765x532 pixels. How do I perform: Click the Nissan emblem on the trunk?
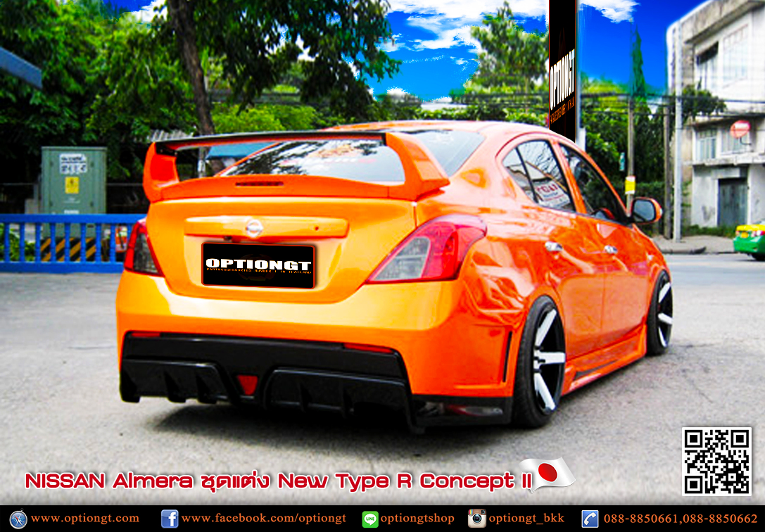[x=253, y=228]
